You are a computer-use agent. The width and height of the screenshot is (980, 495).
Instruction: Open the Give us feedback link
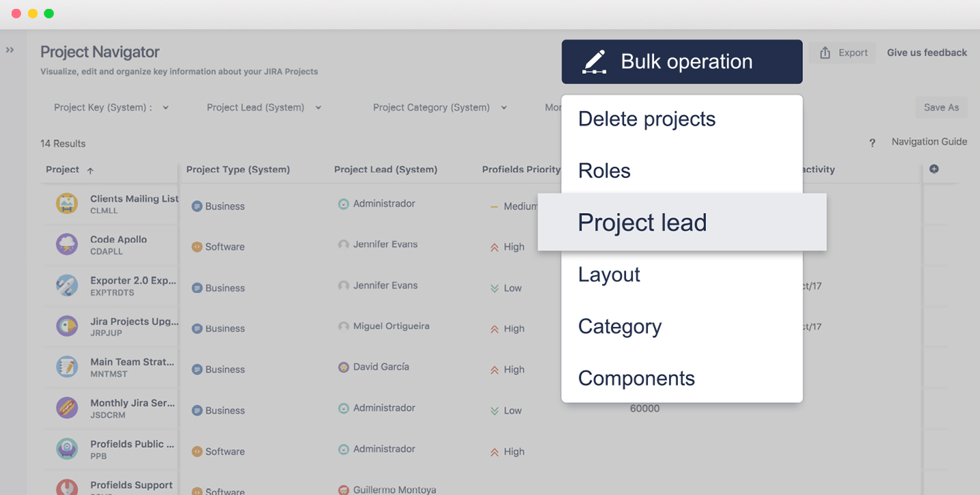pos(927,53)
